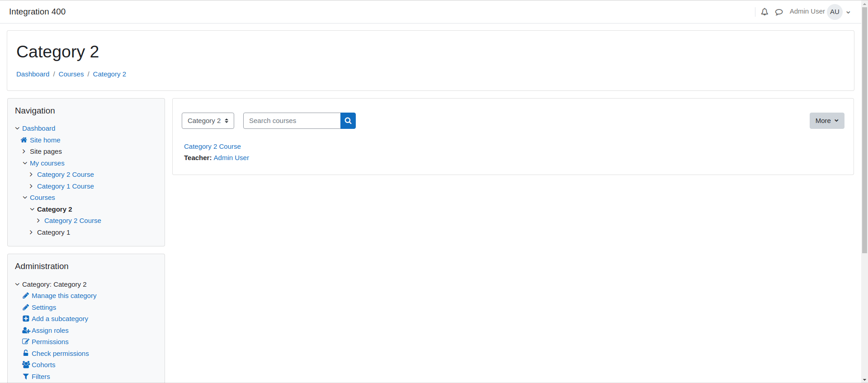Image resolution: width=868 pixels, height=383 pixels.
Task: Open Assign roles link
Action: [50, 331]
